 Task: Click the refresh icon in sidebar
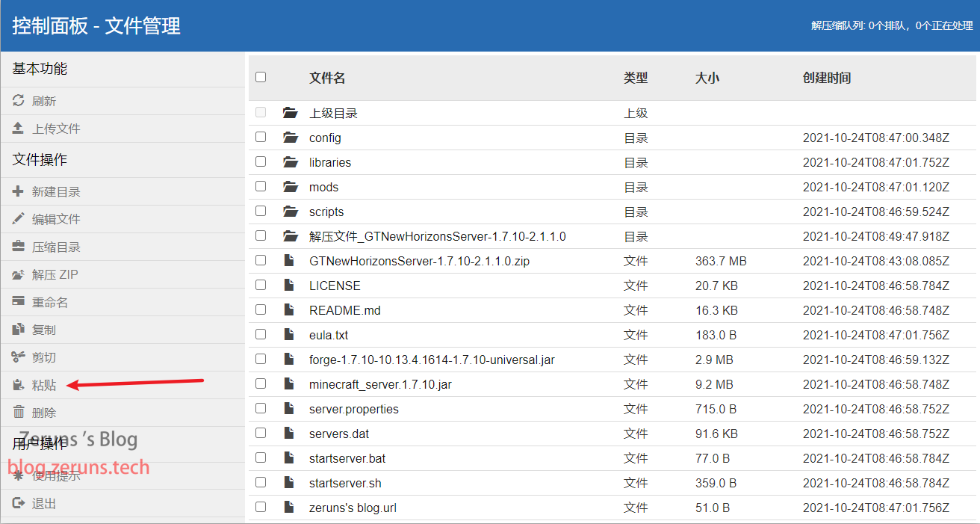[19, 101]
